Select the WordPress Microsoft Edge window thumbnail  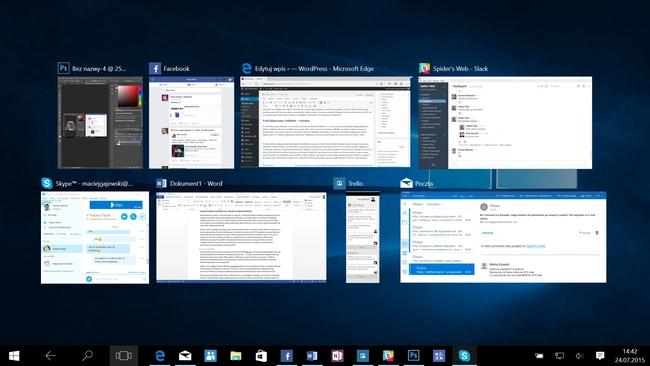tap(326, 122)
